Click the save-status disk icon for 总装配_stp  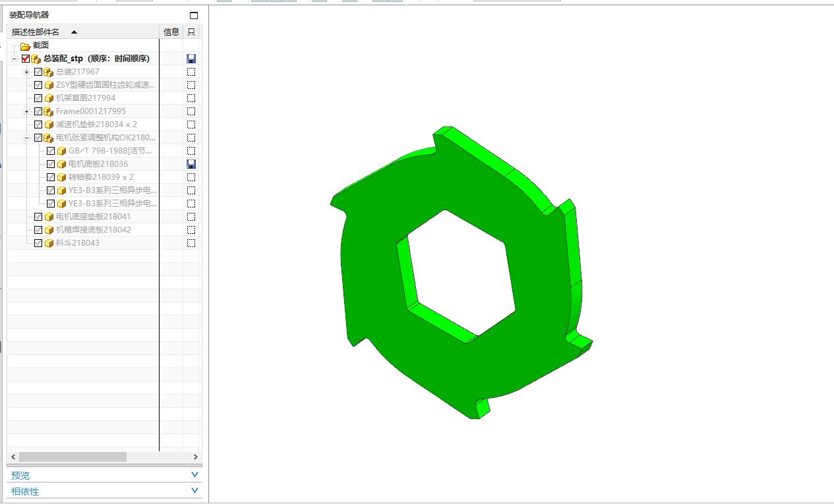click(191, 59)
